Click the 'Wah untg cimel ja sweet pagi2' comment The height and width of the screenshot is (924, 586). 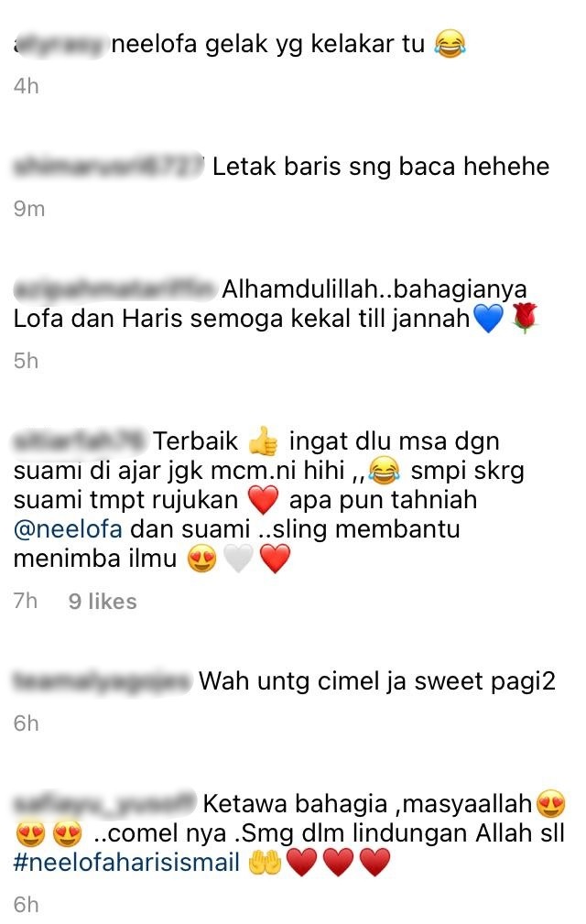tap(377, 681)
